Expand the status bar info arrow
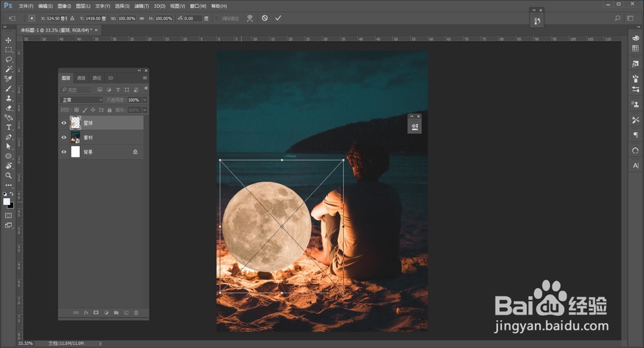Viewport: 644px width, 348px height. click(x=100, y=343)
